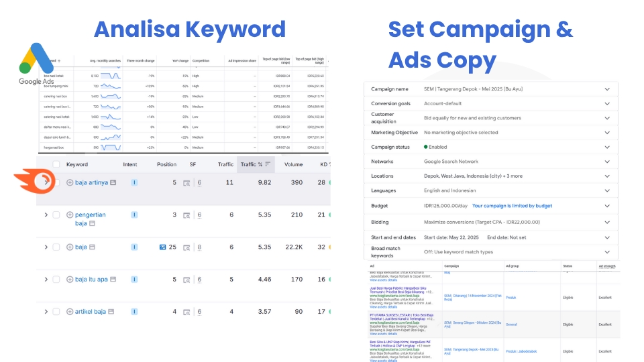Click the trend sparkline for box nasi kotak
Image resolution: width=644 pixels, height=362 pixels.
[x=111, y=76]
